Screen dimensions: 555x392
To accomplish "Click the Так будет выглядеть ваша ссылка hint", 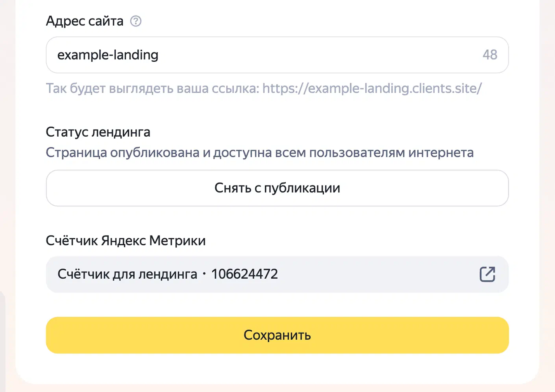I will (x=152, y=88).
